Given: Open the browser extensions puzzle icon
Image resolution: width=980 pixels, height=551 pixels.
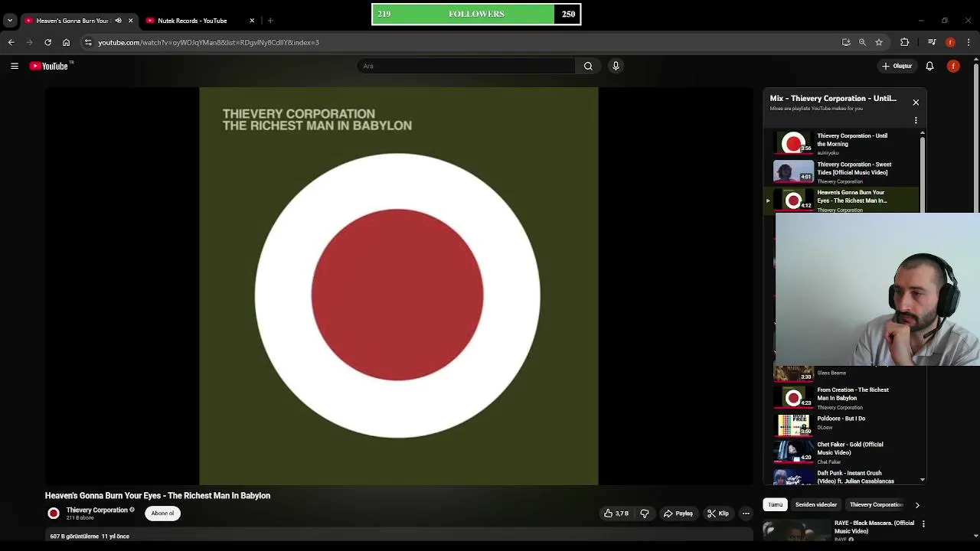Looking at the screenshot, I should [x=904, y=42].
